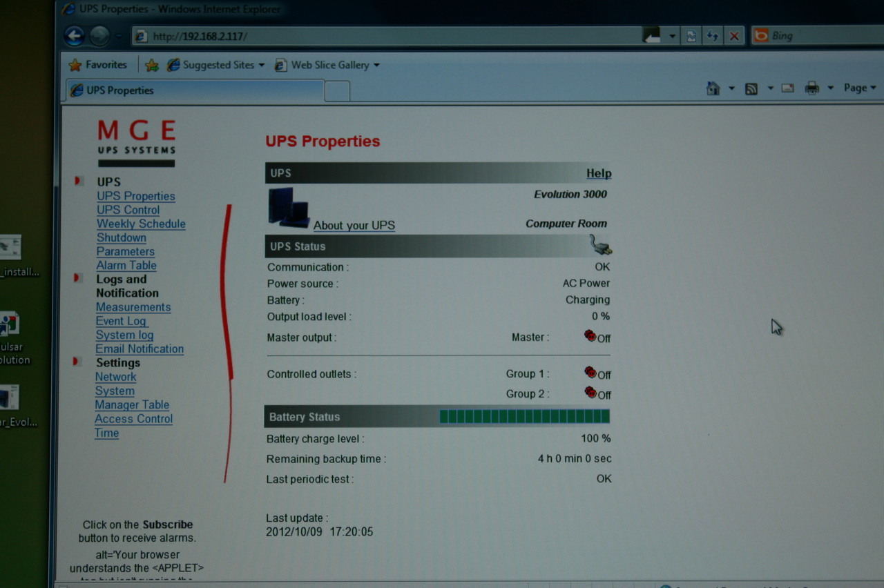Click the Computer Room location text
The image size is (884, 588).
(x=566, y=224)
